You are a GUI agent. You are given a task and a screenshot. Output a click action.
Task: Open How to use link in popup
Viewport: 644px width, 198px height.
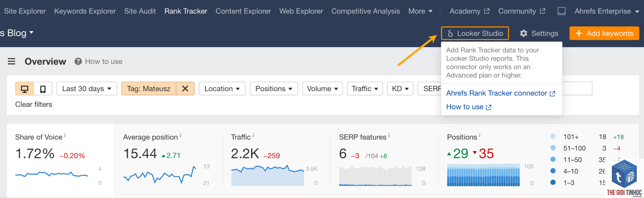[x=469, y=107]
